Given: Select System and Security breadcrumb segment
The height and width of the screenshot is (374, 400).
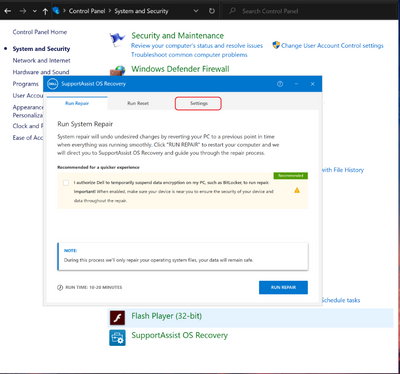Looking at the screenshot, I should [x=141, y=11].
